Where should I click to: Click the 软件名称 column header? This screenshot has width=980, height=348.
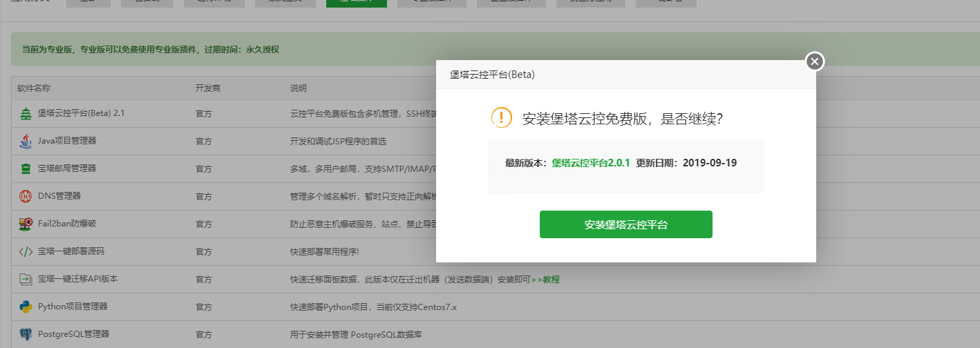point(34,88)
